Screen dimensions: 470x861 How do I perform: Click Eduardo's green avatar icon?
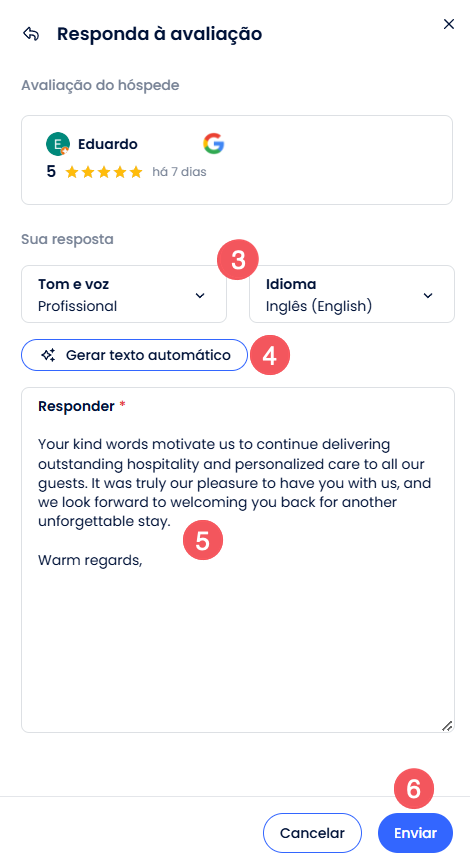click(58, 144)
